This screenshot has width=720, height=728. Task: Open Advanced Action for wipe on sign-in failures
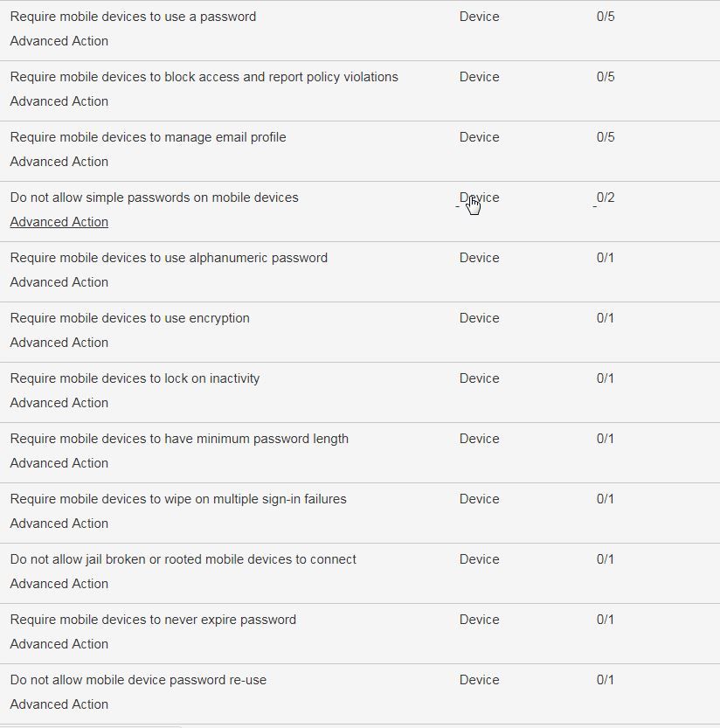59,523
